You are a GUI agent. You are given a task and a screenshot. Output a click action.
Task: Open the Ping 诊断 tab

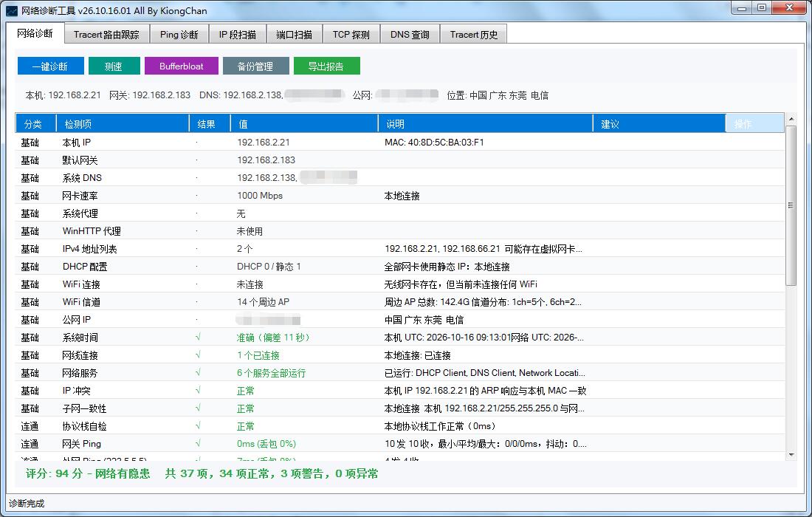click(x=179, y=35)
